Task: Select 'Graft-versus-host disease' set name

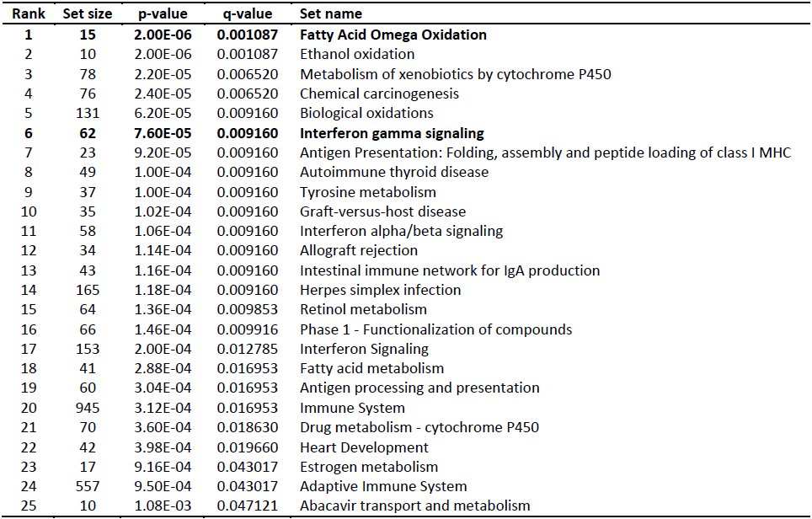Action: click(x=382, y=211)
